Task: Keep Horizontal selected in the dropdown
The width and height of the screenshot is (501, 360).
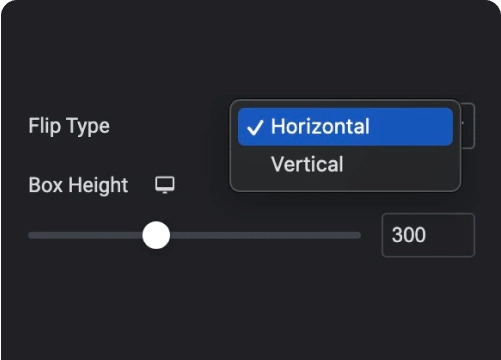Action: coord(345,127)
